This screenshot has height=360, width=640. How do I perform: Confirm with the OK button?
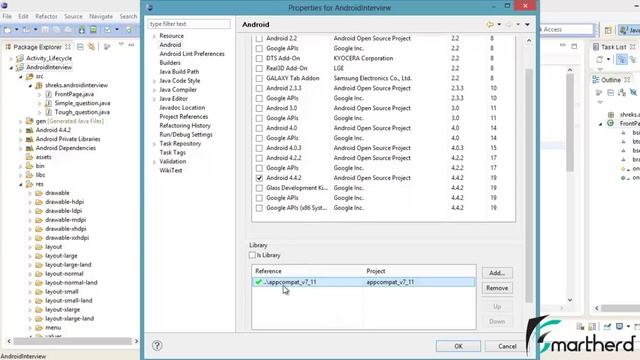[458, 346]
